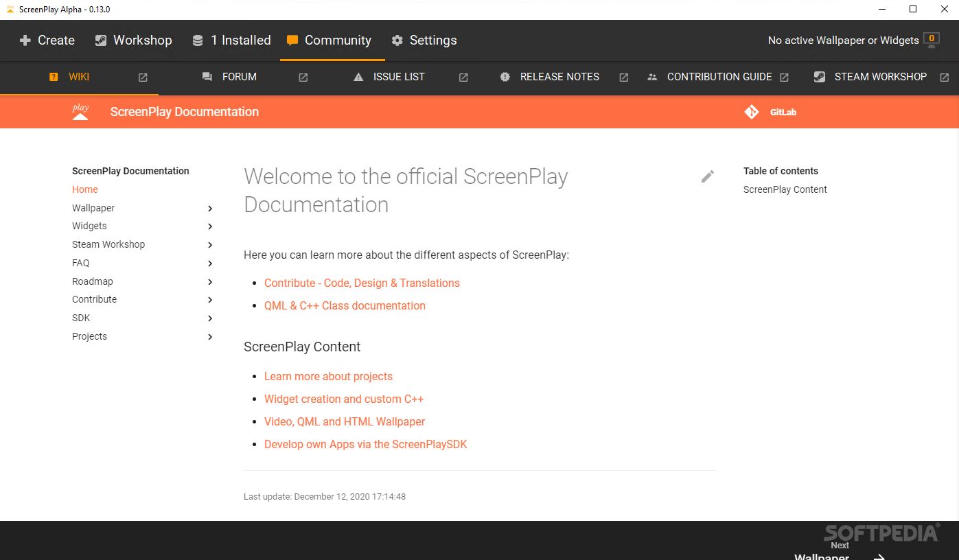Expand the FAQ section chevron
Screen dimensions: 959x560
click(x=210, y=264)
